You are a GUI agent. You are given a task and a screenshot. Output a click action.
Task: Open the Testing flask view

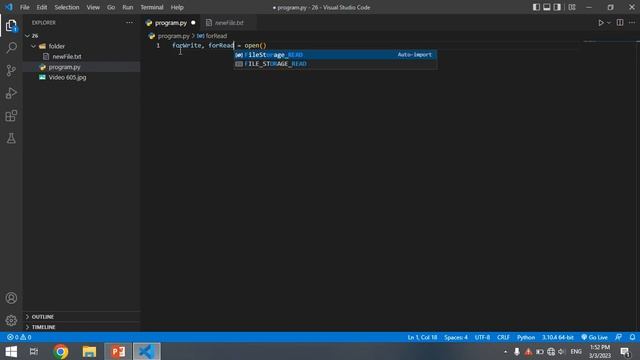[x=11, y=138]
